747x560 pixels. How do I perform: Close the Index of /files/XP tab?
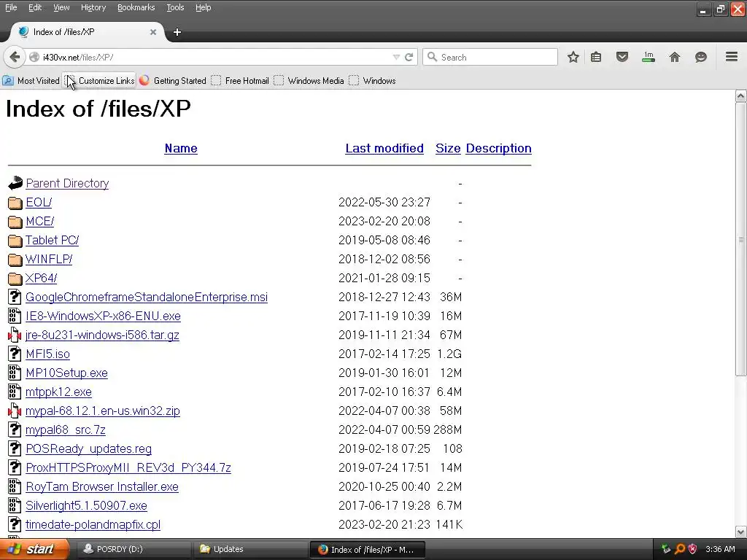pos(153,32)
